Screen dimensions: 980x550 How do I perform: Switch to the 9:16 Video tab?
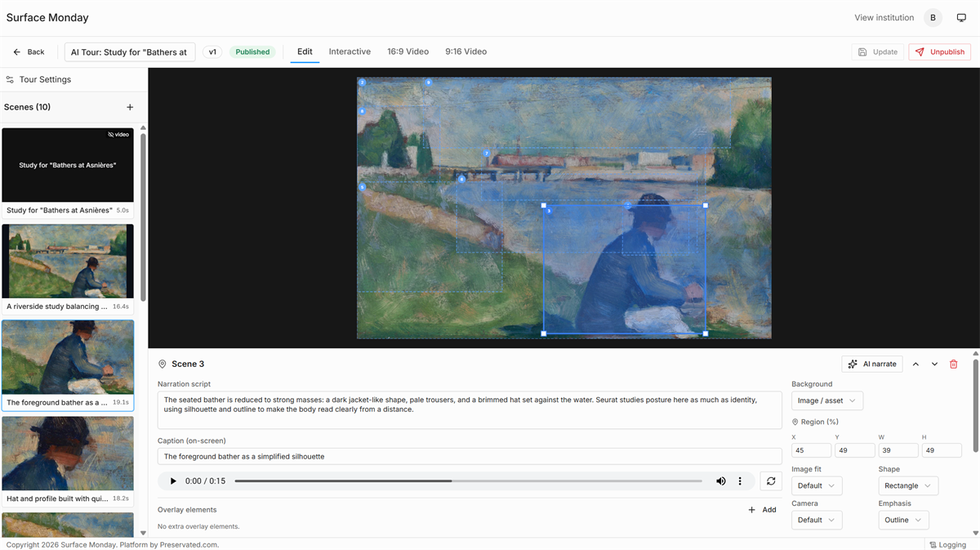pyautogui.click(x=465, y=51)
